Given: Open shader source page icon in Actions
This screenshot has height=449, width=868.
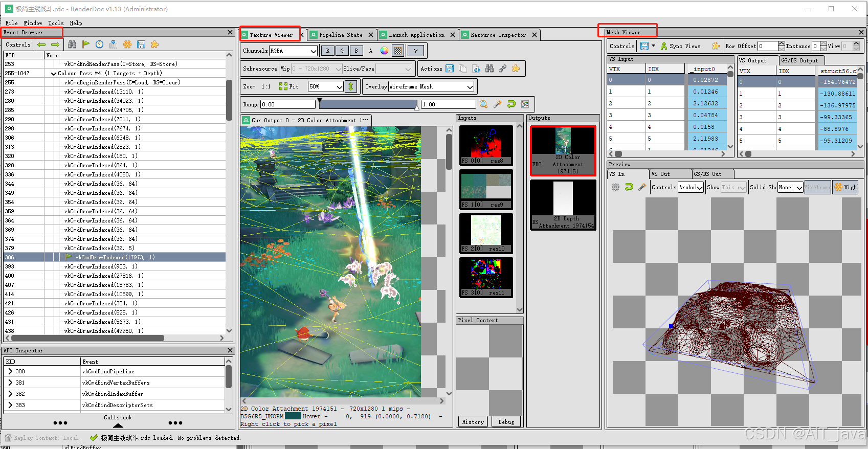Looking at the screenshot, I should pyautogui.click(x=476, y=69).
